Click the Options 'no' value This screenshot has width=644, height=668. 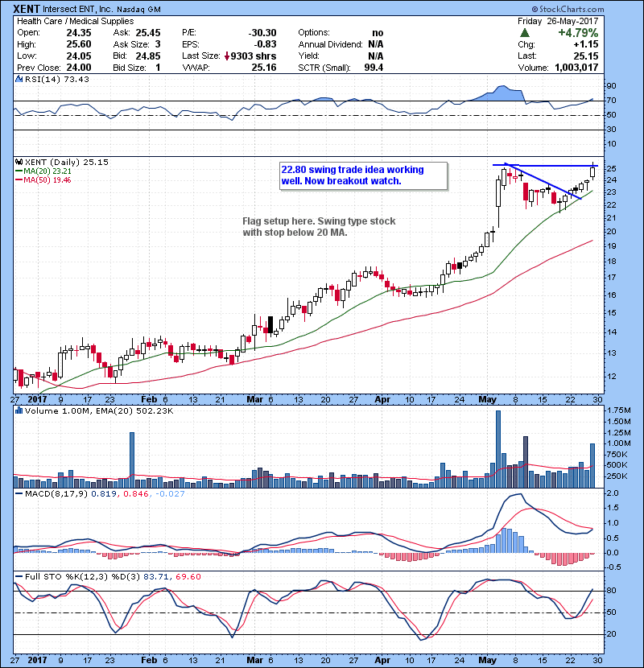[378, 33]
